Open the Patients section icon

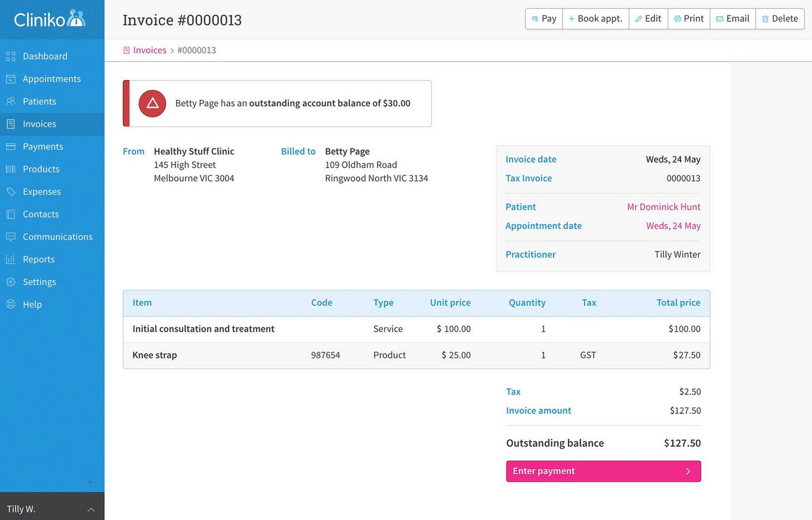[10, 101]
